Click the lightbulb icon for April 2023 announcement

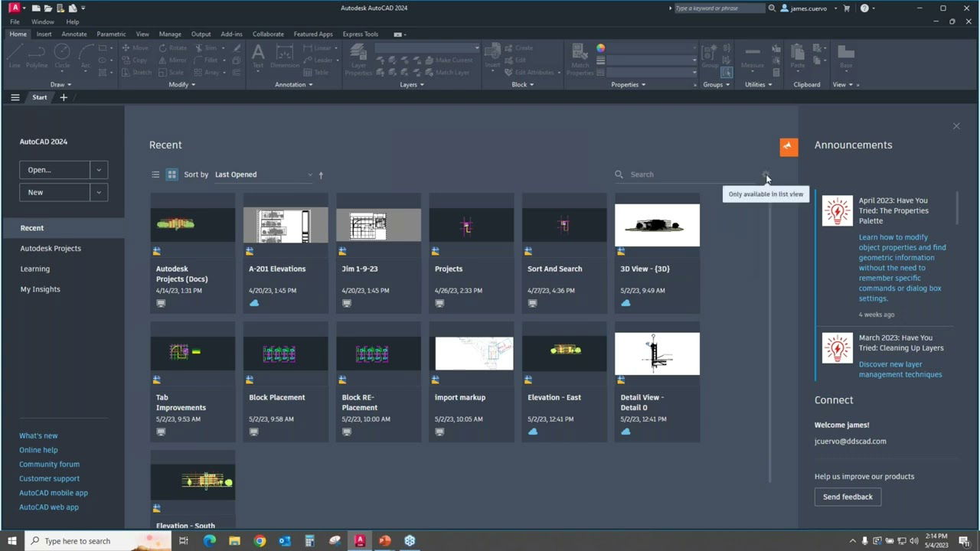pyautogui.click(x=837, y=211)
